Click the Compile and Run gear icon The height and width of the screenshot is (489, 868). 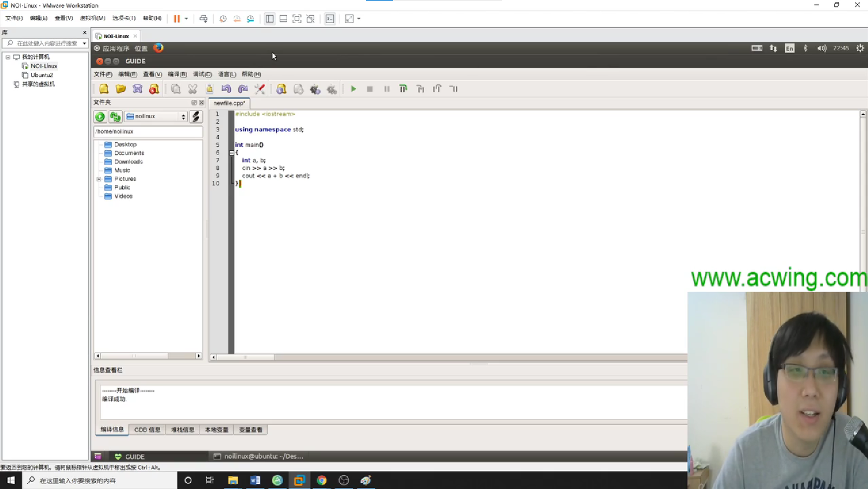(x=315, y=89)
